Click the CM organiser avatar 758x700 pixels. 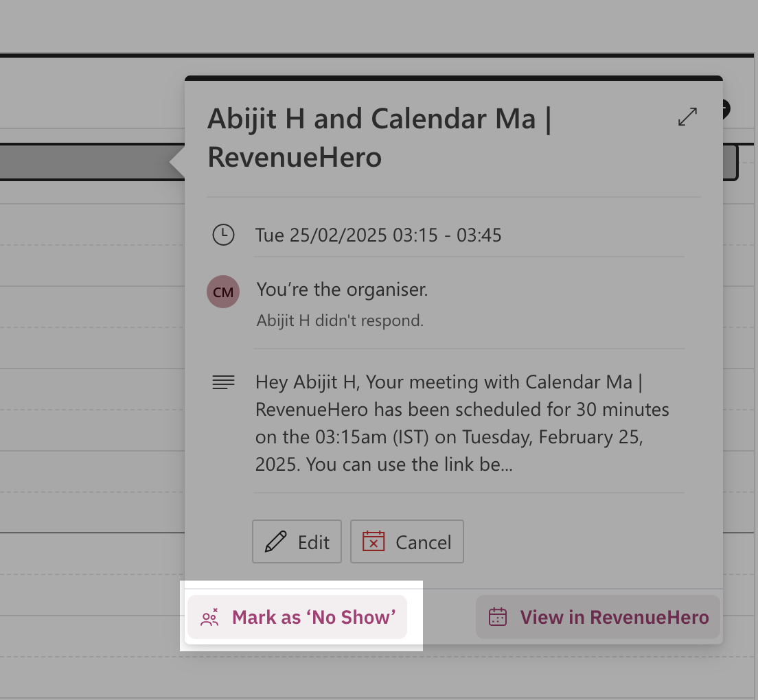point(223,292)
